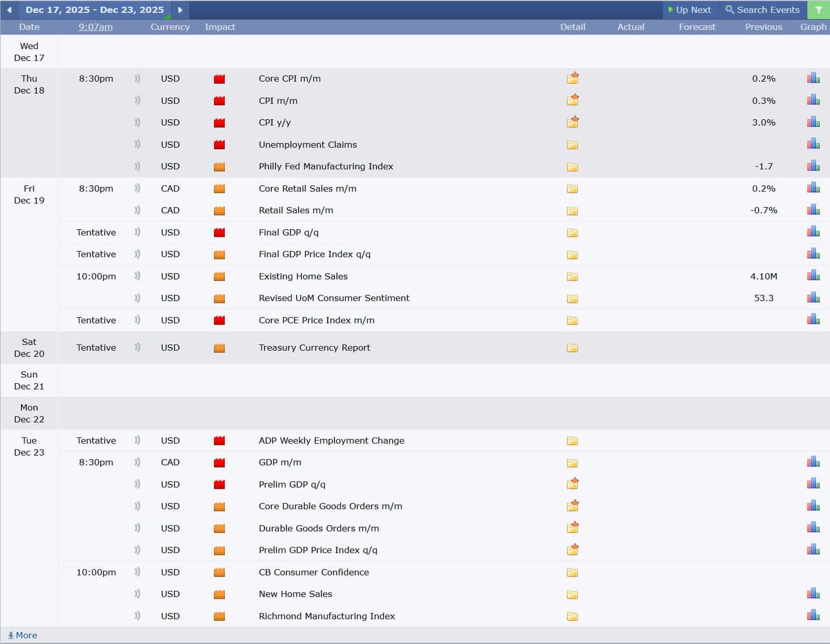
Task: Open Search Events
Action: [762, 10]
